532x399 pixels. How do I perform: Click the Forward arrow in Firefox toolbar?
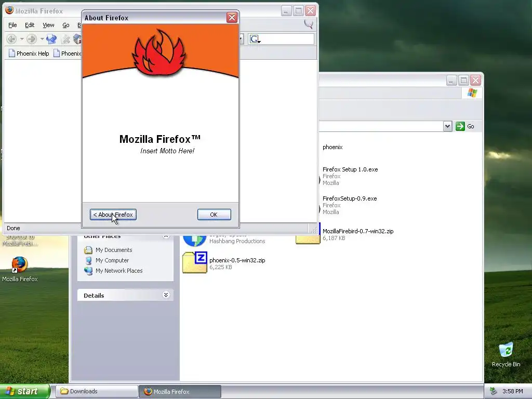(32, 39)
